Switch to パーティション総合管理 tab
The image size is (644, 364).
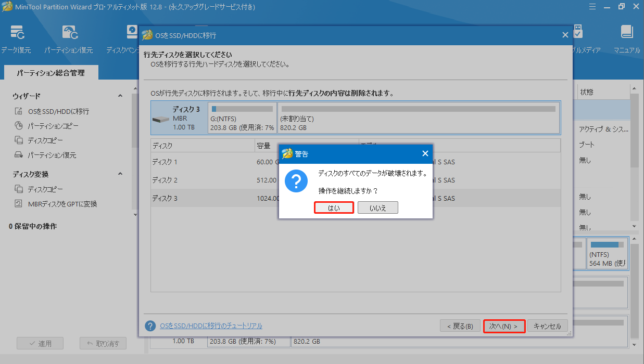click(50, 73)
